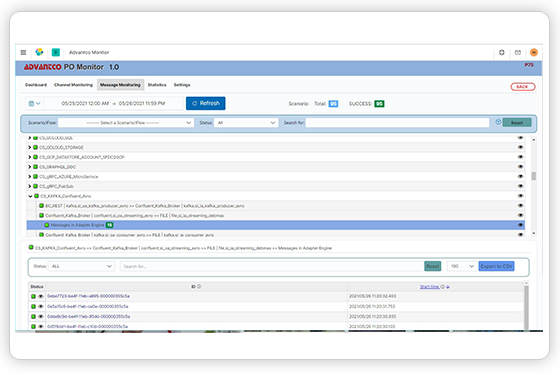Open the Scenario/Flow dropdown

(126, 123)
